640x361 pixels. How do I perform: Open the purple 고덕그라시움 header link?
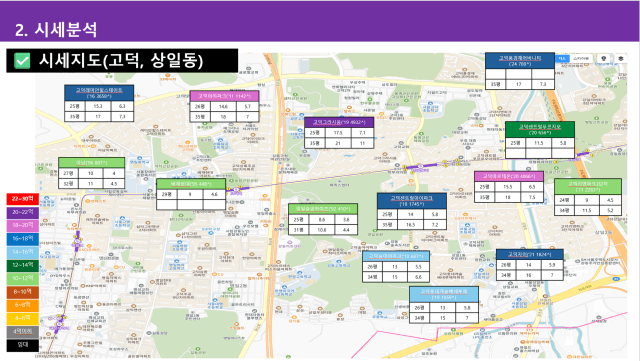339,122
